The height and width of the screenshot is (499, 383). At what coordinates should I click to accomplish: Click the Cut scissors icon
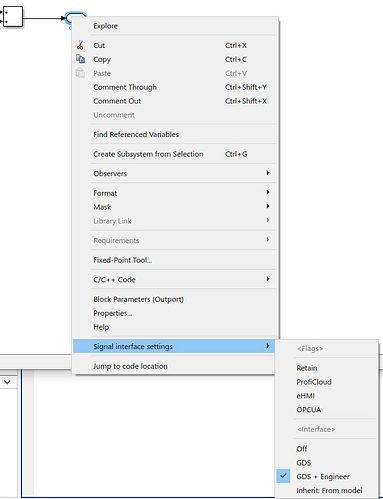click(x=80, y=45)
